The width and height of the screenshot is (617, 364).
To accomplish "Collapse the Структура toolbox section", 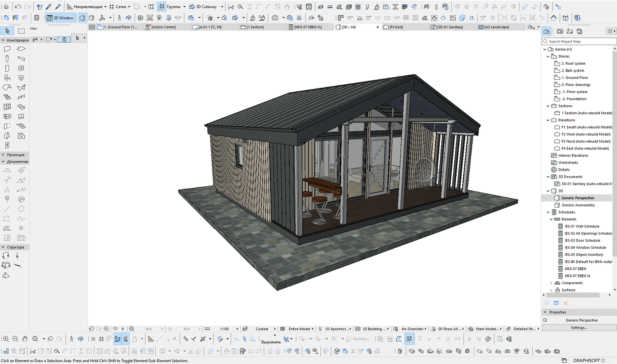I will pos(3,247).
